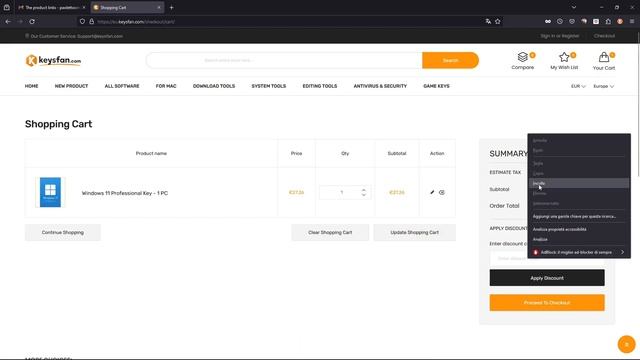Image resolution: width=640 pixels, height=360 pixels.
Task: Click the Apply Discount button
Action: 547,278
